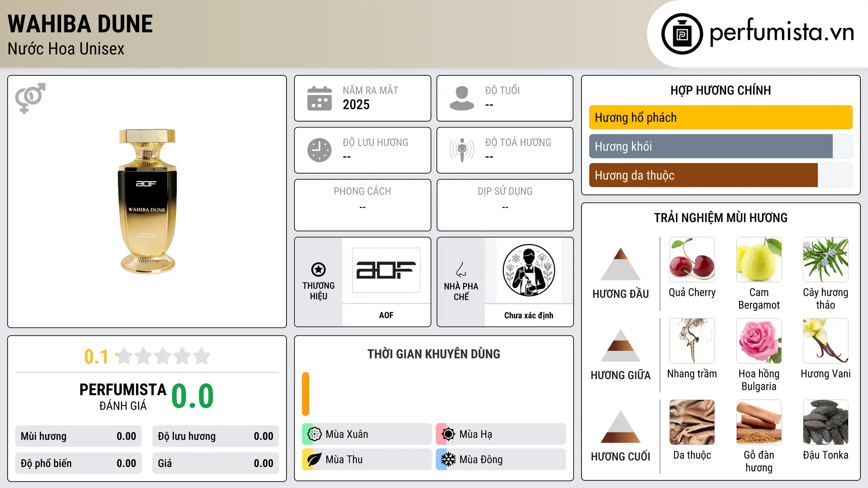Open the Da thuộc note image
The width and height of the screenshot is (868, 488).
692,422
